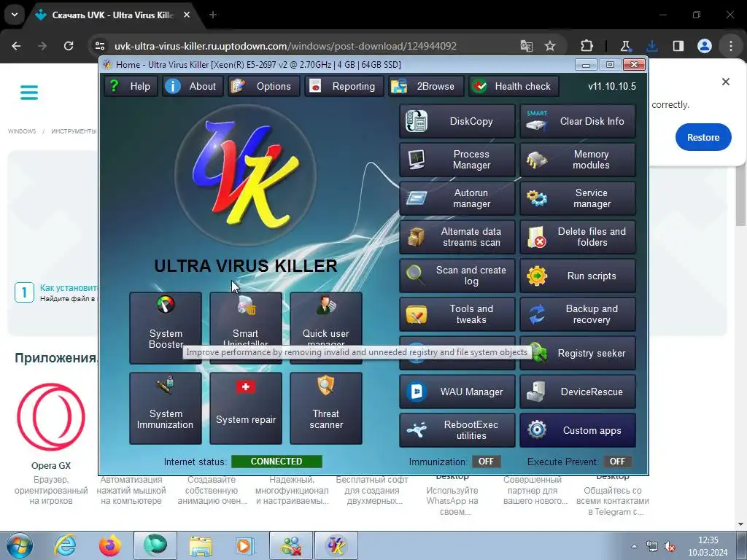The image size is (747, 560).
Task: Show hidden system tray icons
Action: pyautogui.click(x=634, y=546)
